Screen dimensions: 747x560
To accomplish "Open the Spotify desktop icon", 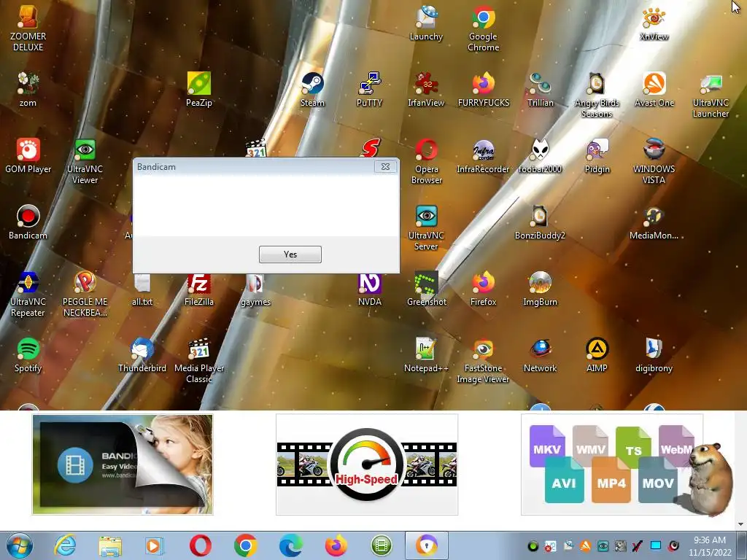I will click(x=28, y=355).
